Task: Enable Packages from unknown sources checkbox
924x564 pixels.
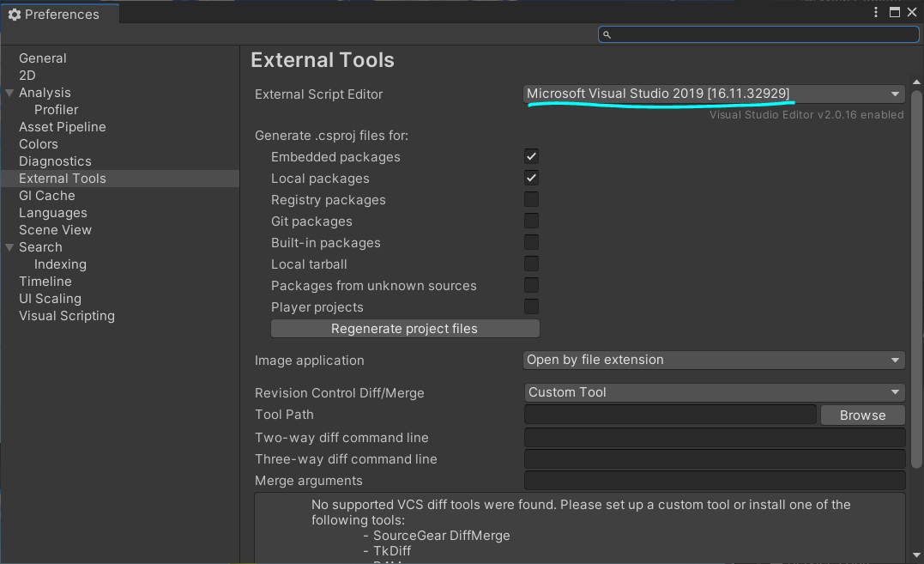Action: 531,285
